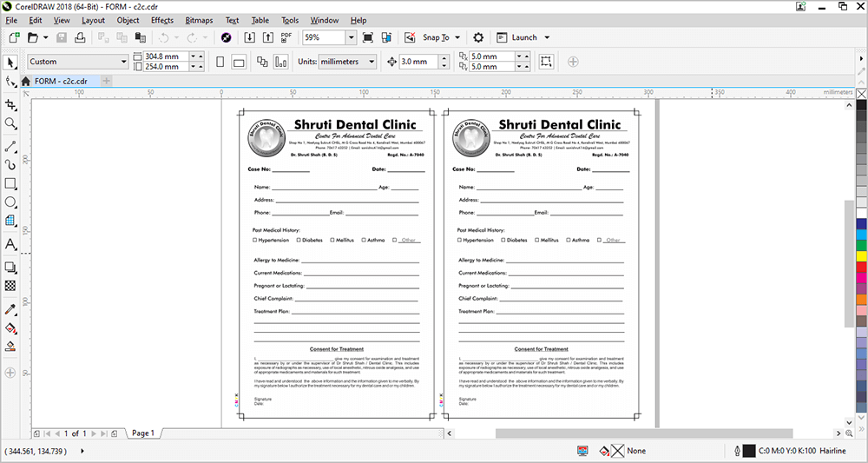Add new document tab with plus
The height and width of the screenshot is (463, 868).
[106, 81]
